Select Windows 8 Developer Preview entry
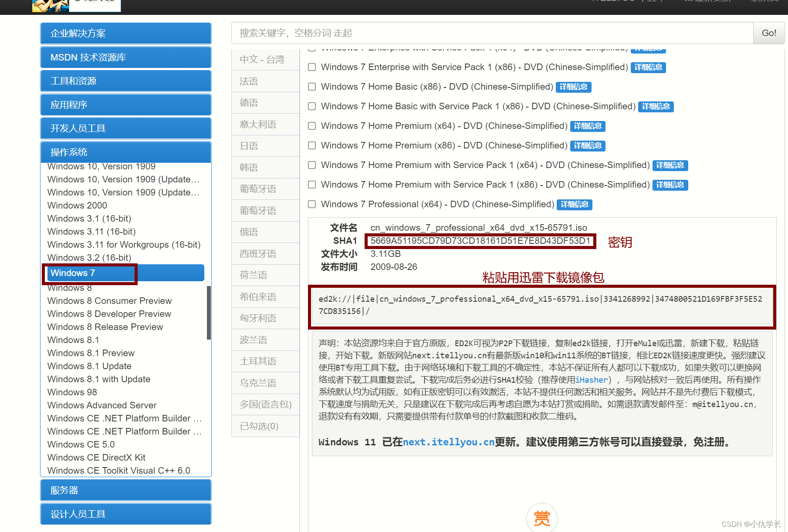 109,314
